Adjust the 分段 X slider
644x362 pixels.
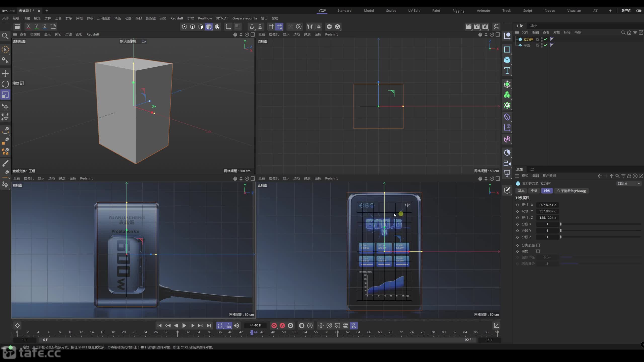(601, 224)
